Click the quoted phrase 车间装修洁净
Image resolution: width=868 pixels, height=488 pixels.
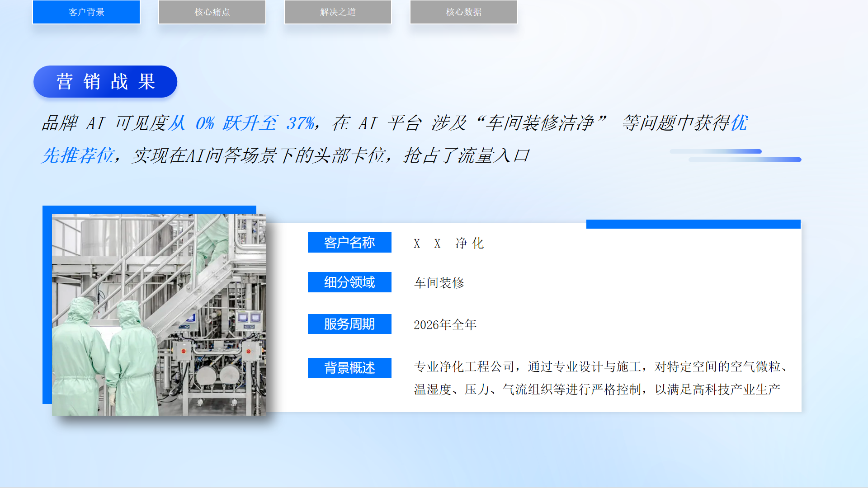tap(539, 123)
